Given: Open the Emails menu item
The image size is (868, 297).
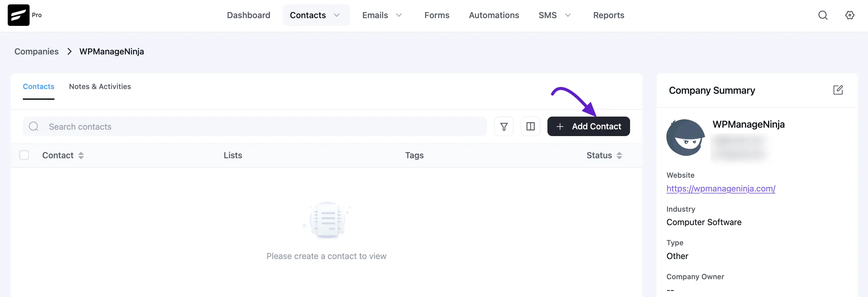Looking at the screenshot, I should pyautogui.click(x=375, y=15).
